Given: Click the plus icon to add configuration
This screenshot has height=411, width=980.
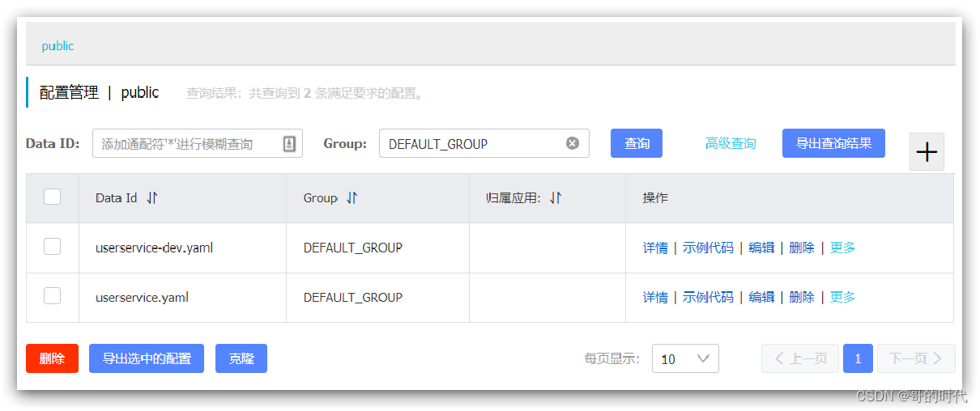Looking at the screenshot, I should pos(927,152).
